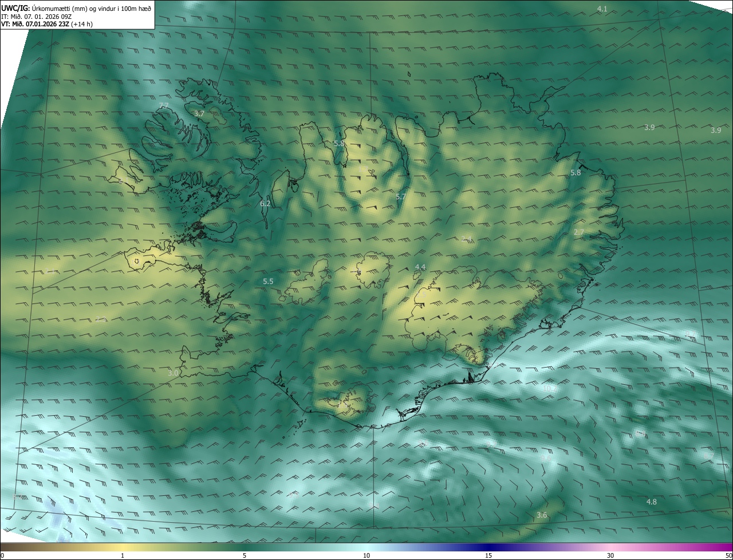Click the 2.4 value label on the map
Screen dimensions: 733x560
pyautogui.click(x=466, y=238)
